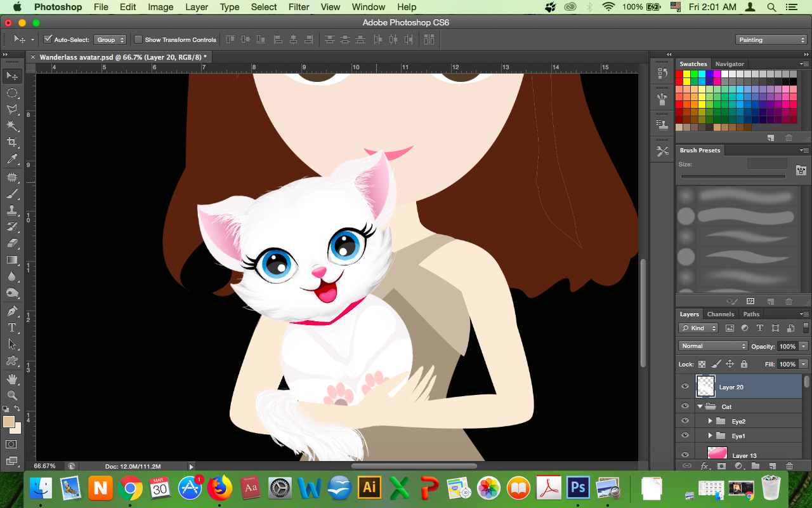Open the Layer menu
Image resolution: width=812 pixels, height=508 pixels.
tap(197, 7)
